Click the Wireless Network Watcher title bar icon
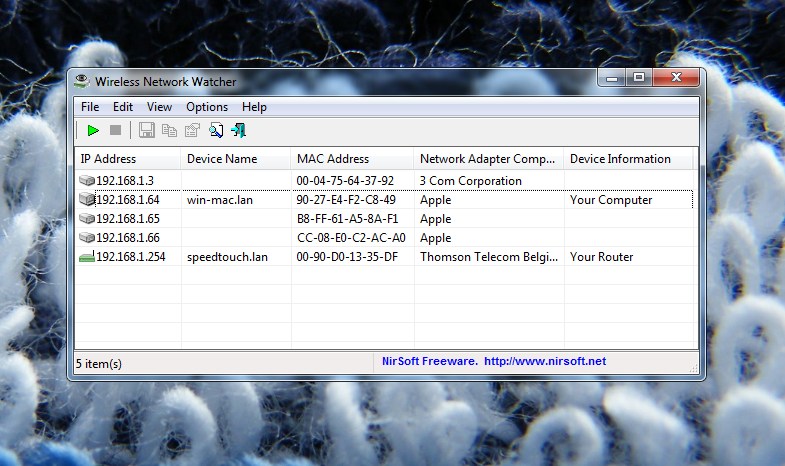Image resolution: width=785 pixels, height=466 pixels. point(82,81)
